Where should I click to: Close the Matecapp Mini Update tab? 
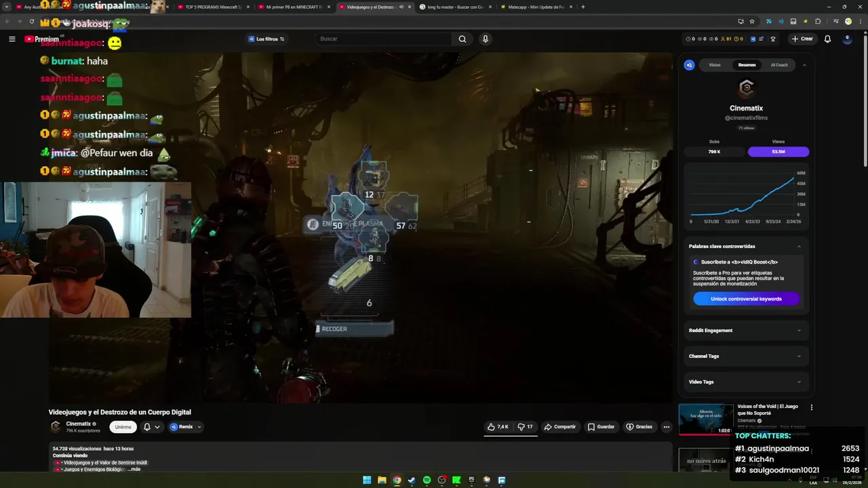coord(570,7)
